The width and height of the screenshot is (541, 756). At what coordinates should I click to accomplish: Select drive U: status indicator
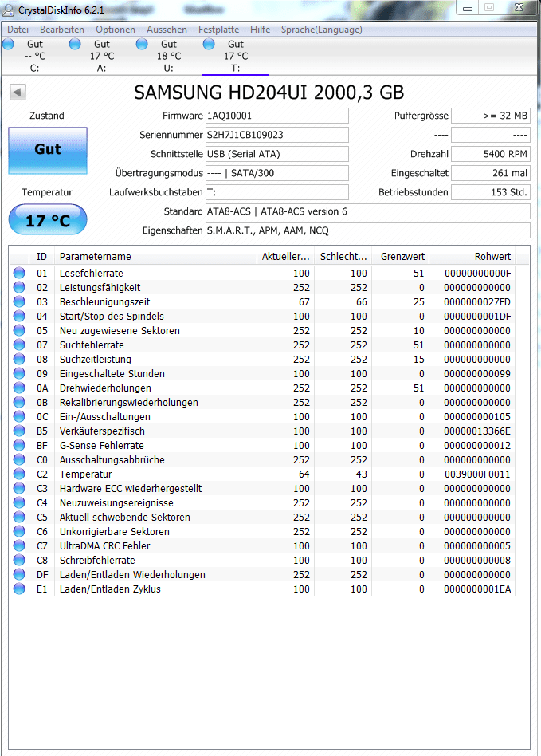tap(142, 45)
